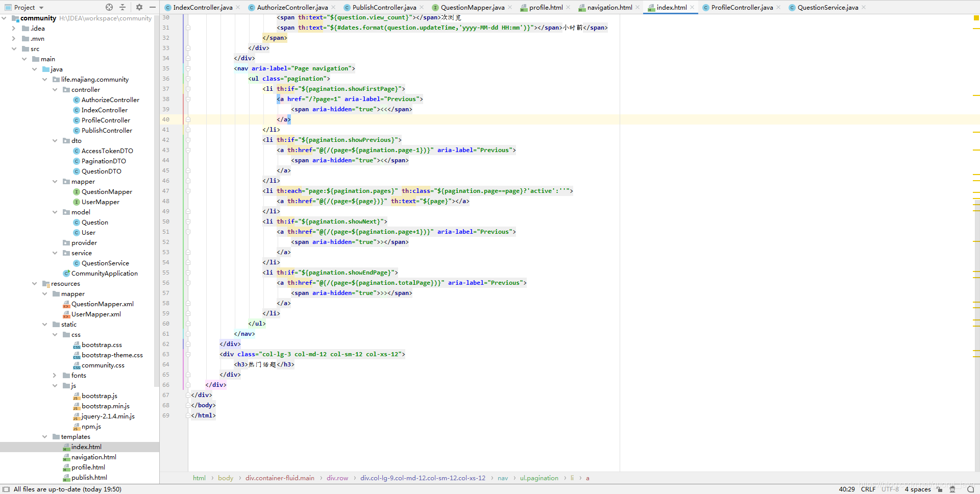This screenshot has height=494, width=980.
Task: Click the Collapse All icon in Project panel
Action: coord(122,7)
